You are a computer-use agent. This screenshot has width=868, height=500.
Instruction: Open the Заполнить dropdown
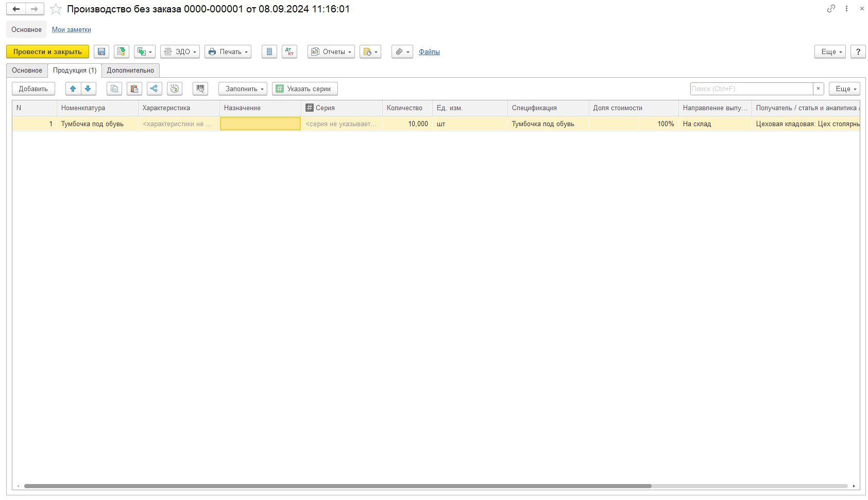pyautogui.click(x=243, y=89)
